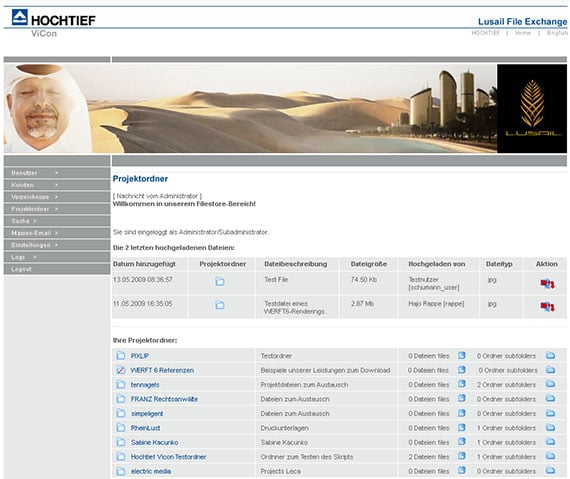570x479 pixels.
Task: Open the WERFT 6 Referenzen link
Action: pyautogui.click(x=162, y=370)
